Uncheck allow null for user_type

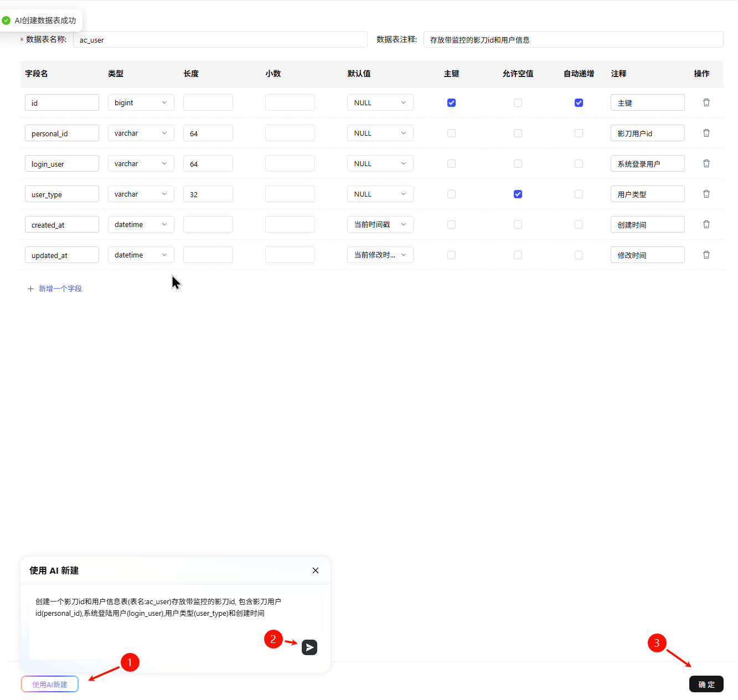[x=518, y=194]
